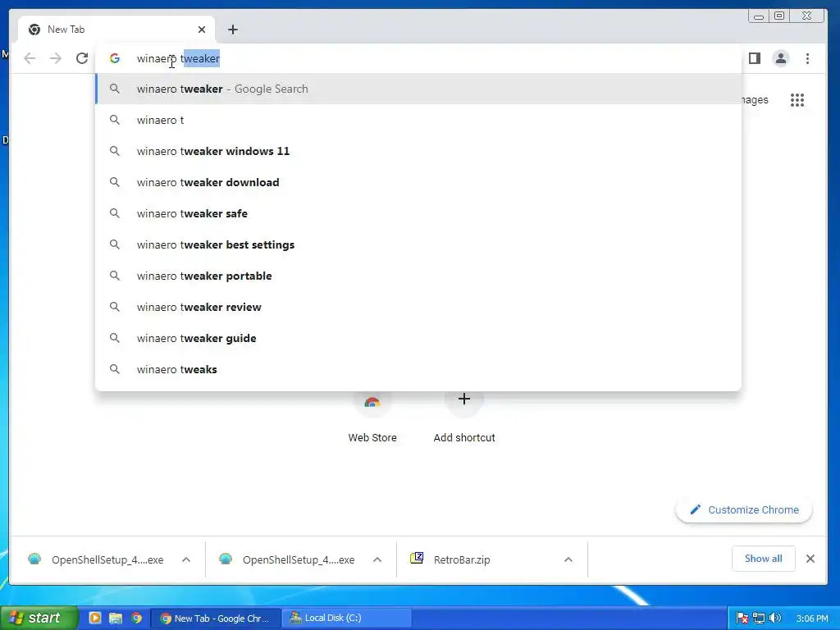Open Chrome's three-dot menu
This screenshot has height=630, width=840.
807,58
